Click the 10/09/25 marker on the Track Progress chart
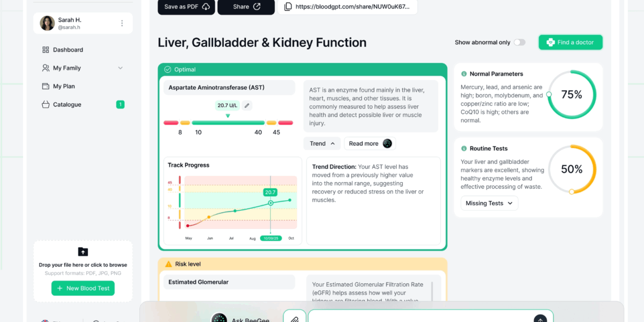The height and width of the screenshot is (322, 644). (x=270, y=238)
